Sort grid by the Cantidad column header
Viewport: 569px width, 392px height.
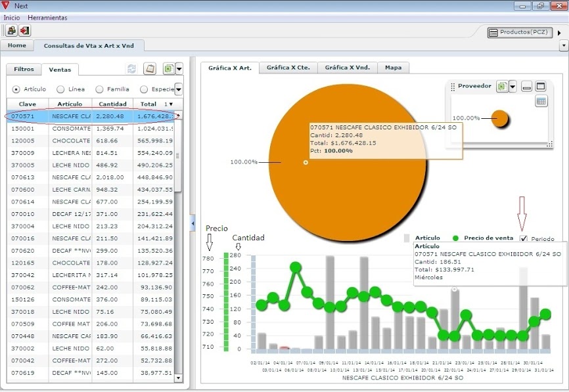112,104
